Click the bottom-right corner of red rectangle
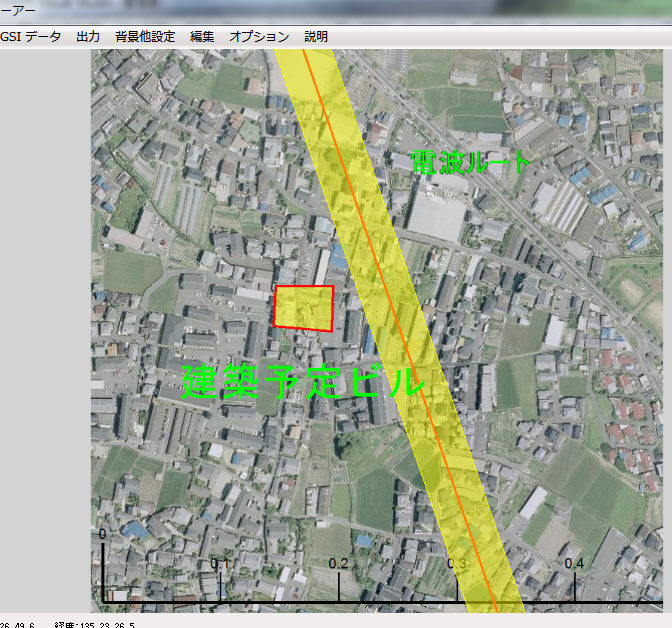Viewport: 672px width, 628px height. [x=331, y=329]
